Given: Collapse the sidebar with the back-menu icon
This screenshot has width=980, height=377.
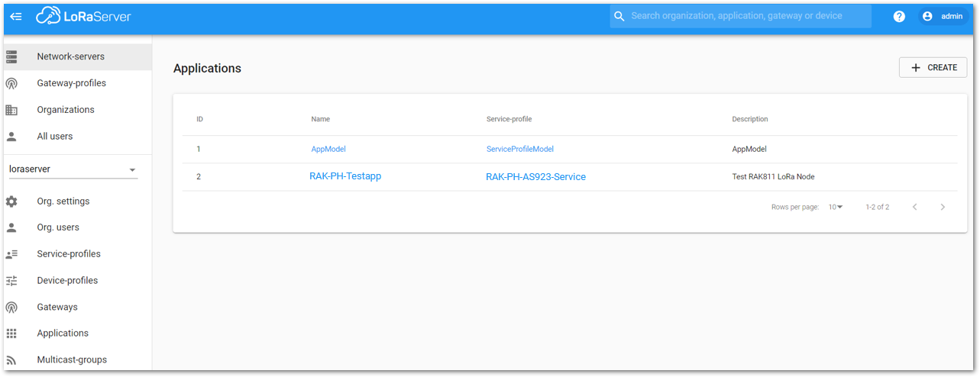Looking at the screenshot, I should 16,16.
